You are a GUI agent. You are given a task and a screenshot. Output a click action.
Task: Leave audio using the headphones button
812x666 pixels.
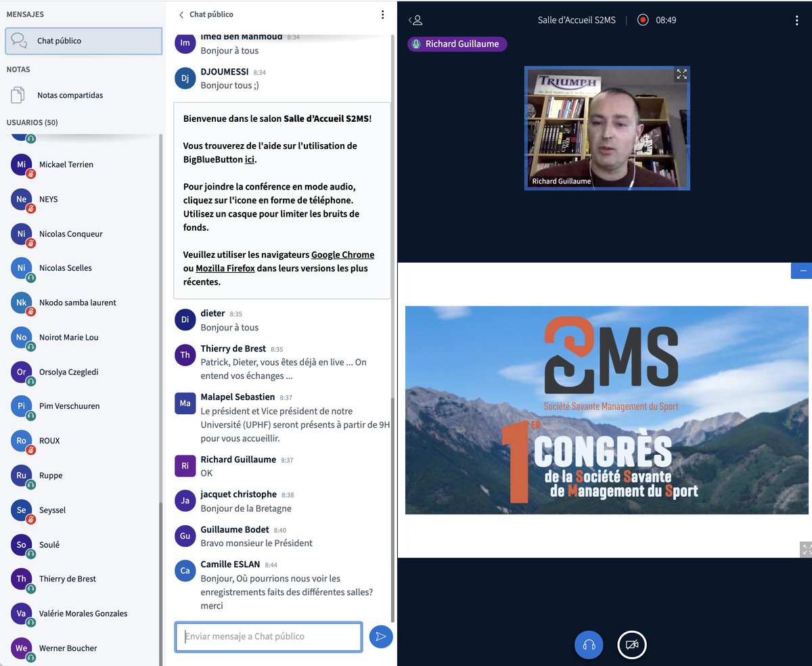[x=589, y=645]
